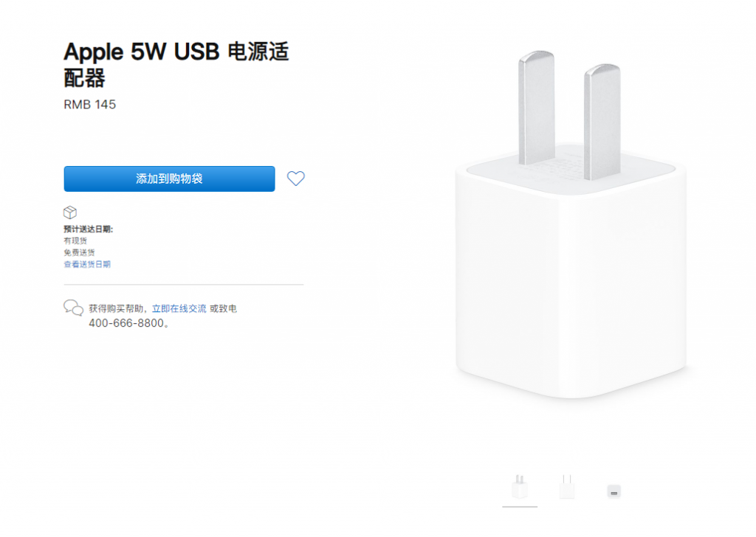The image size is (756, 537).
Task: Click the heart icon to save favorite
Action: click(296, 179)
